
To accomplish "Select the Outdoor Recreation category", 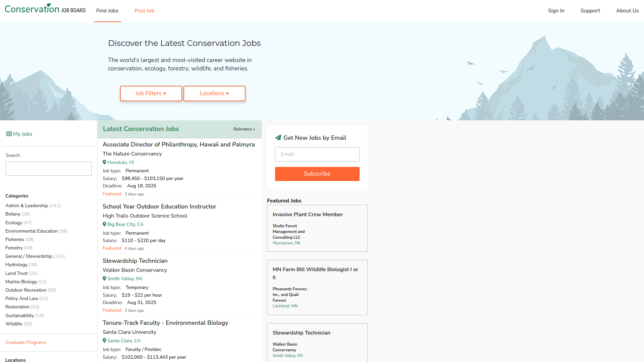I will click(26, 290).
